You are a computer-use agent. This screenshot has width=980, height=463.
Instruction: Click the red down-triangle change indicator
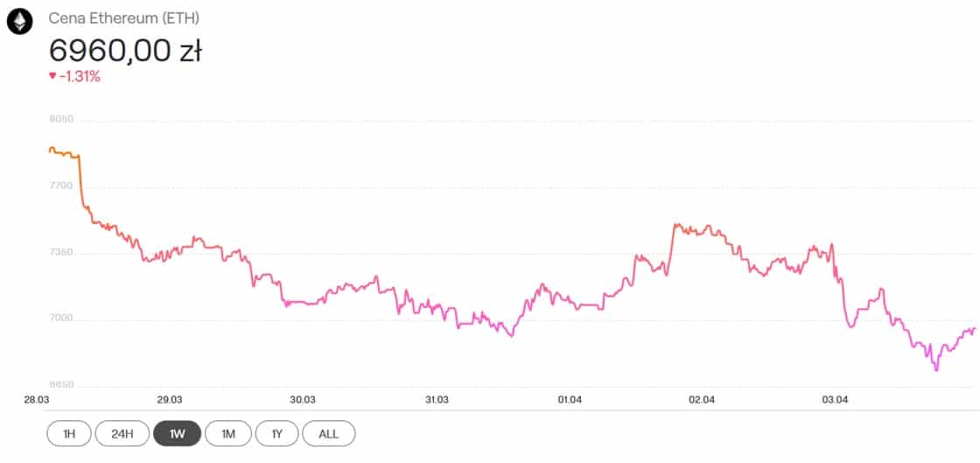[x=52, y=76]
